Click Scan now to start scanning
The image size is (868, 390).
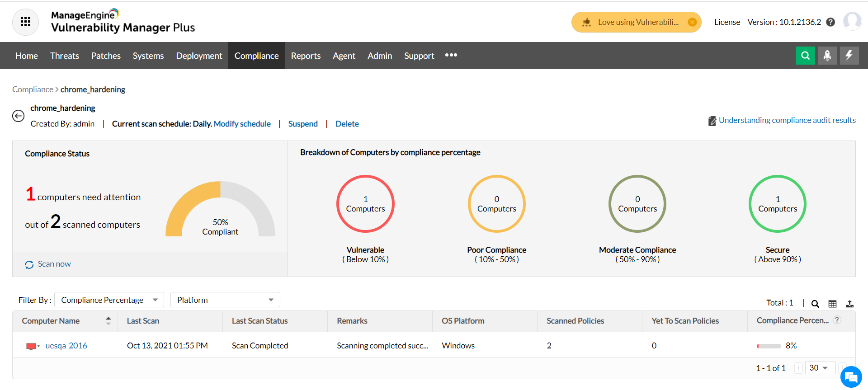(54, 264)
